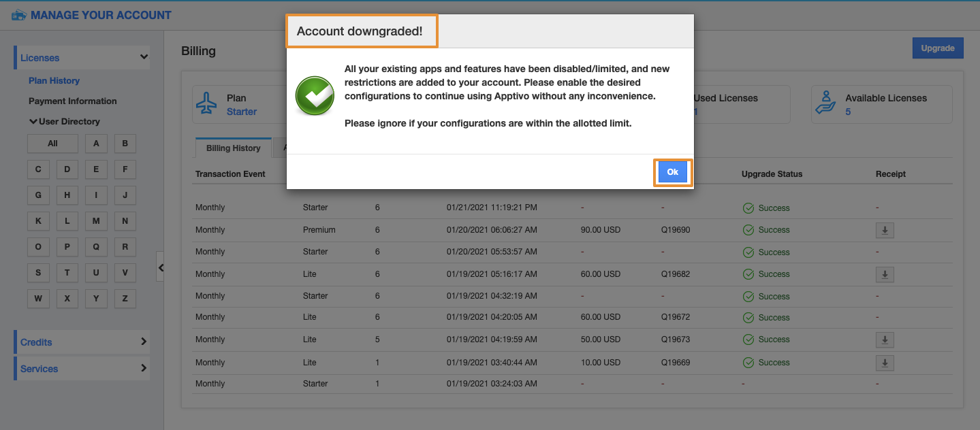The height and width of the screenshot is (430, 980).
Task: Download receipt for invoice Q19673
Action: [885, 340]
